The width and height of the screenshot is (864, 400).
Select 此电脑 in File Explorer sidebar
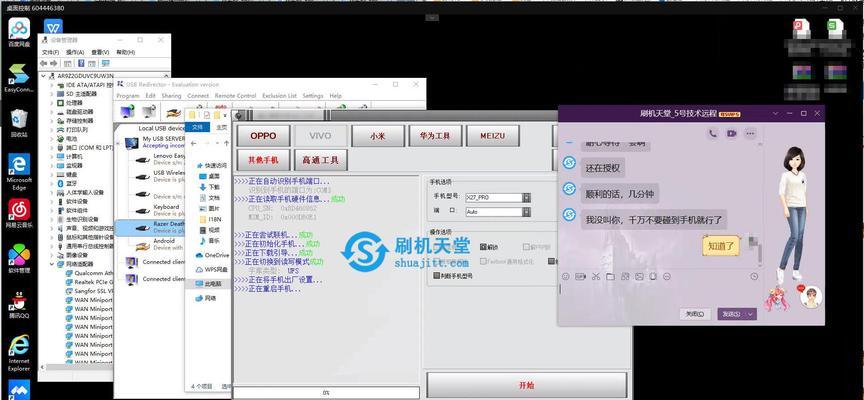point(207,284)
